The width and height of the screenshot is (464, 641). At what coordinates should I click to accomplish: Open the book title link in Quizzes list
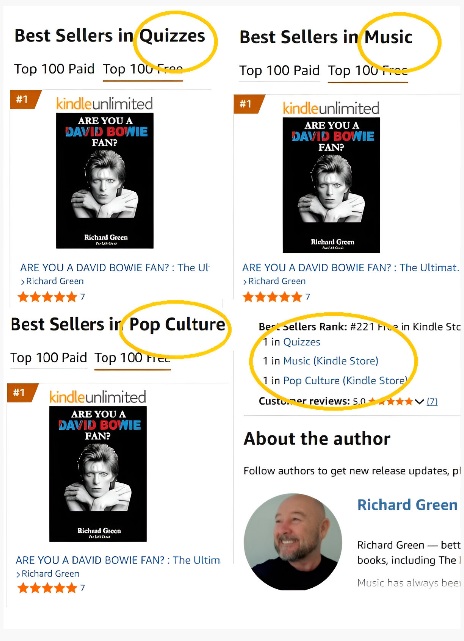[x=114, y=268]
